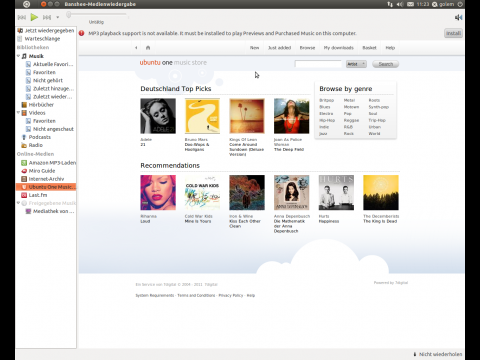The width and height of the screenshot is (480, 360).
Task: Browse the Reggae genre
Action: 351,120
